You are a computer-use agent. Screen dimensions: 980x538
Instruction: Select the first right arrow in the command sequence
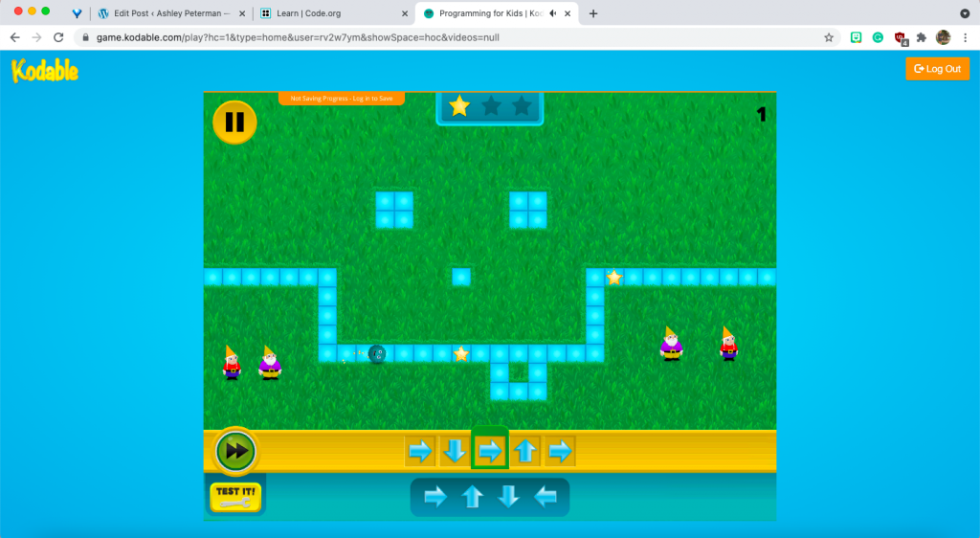pos(420,451)
